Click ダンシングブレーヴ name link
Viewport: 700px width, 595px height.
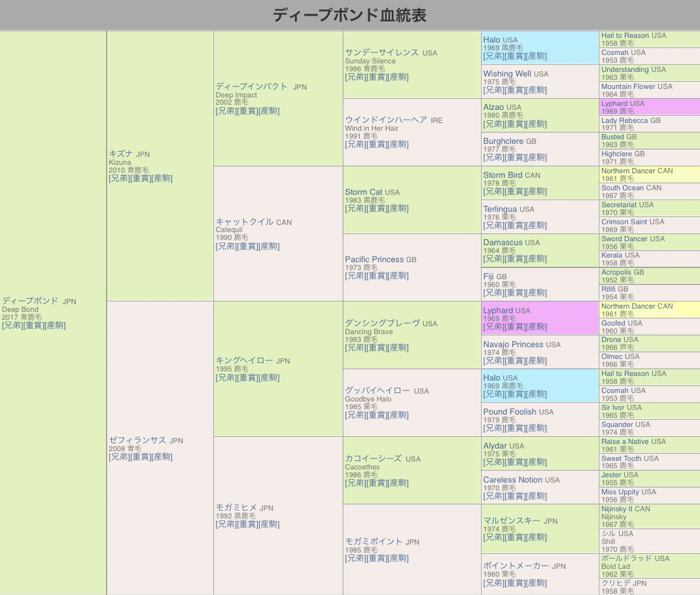(382, 324)
